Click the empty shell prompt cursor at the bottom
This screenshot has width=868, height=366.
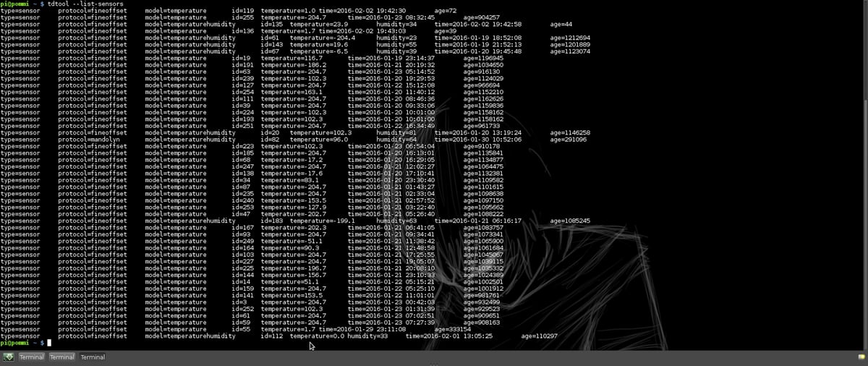click(49, 342)
